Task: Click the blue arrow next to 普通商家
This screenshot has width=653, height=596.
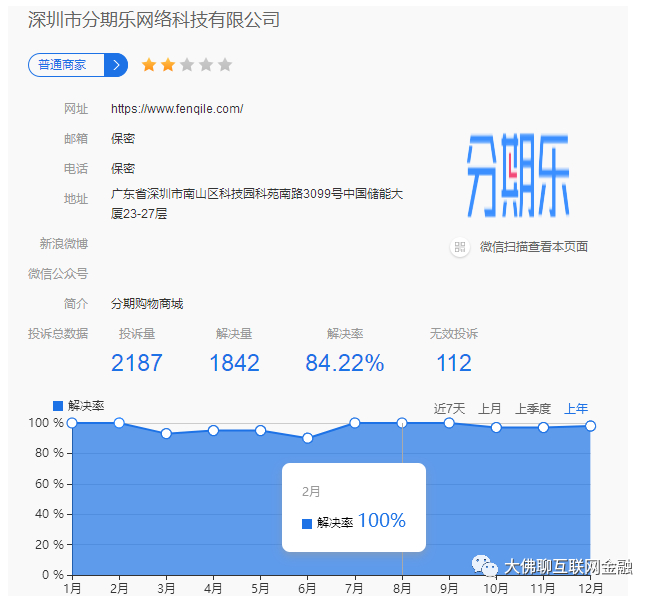Action: pos(116,65)
